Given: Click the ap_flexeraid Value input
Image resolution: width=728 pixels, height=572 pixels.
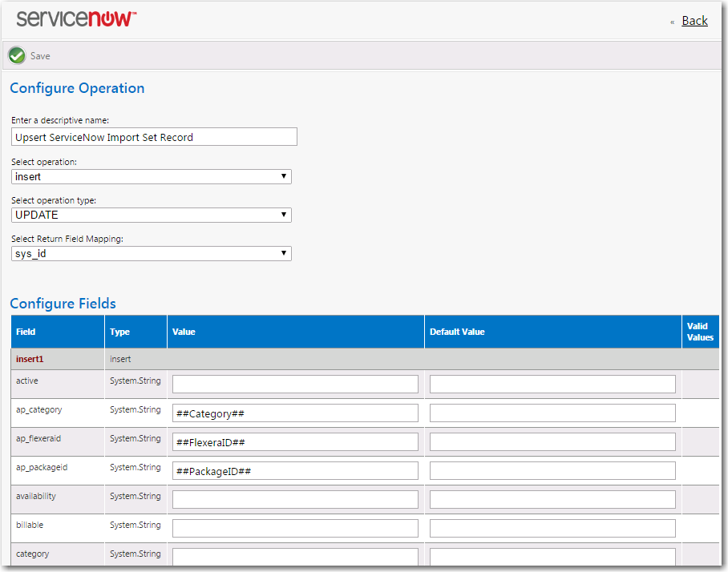Looking at the screenshot, I should (x=295, y=442).
